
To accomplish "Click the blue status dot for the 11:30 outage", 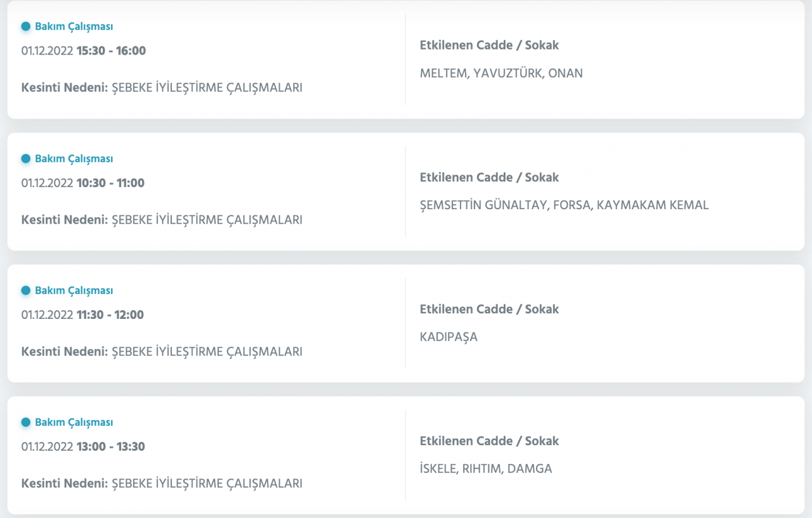I will (x=26, y=290).
